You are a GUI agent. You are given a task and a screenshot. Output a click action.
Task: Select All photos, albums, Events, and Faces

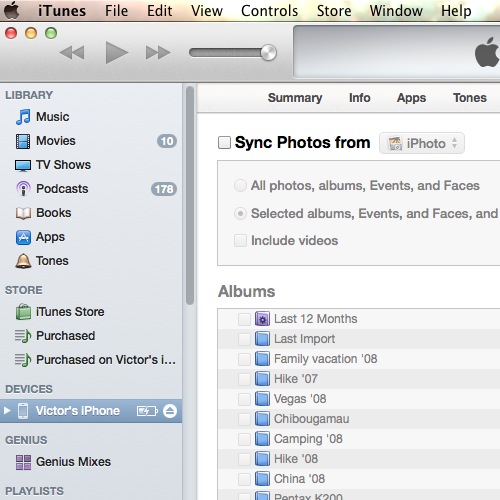[240, 185]
